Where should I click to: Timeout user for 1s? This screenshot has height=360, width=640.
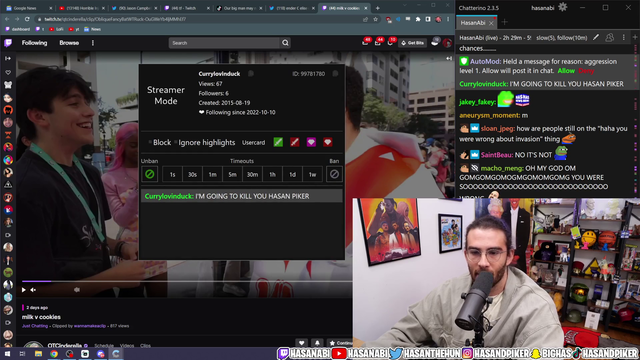point(172,174)
